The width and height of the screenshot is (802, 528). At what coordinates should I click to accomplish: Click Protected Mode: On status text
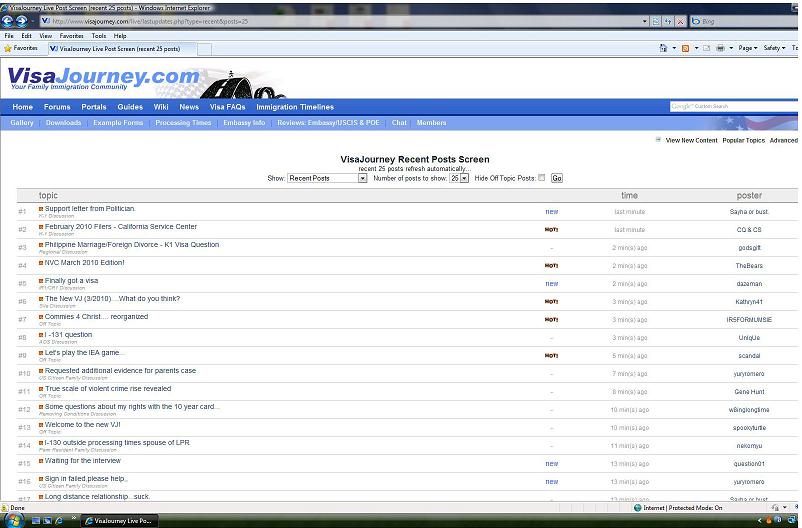tap(696, 508)
